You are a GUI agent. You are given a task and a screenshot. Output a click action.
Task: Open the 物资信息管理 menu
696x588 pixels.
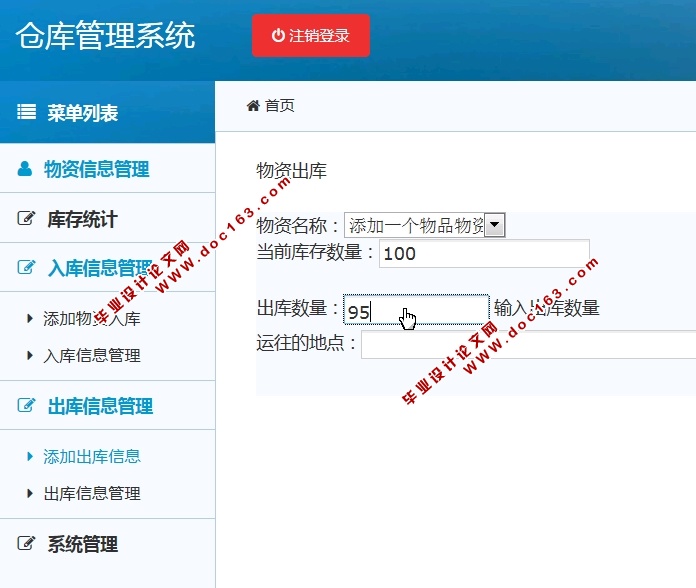click(x=96, y=169)
